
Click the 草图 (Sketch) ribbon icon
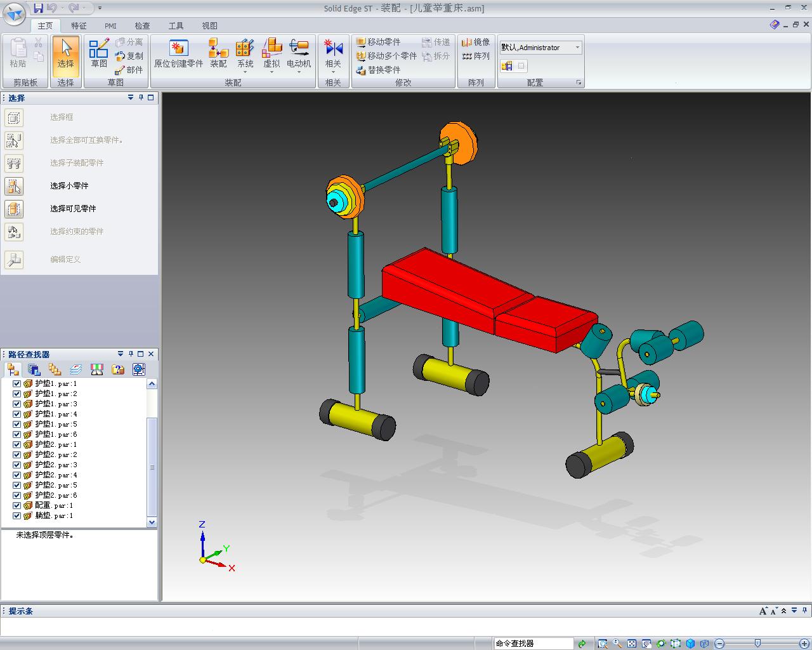[x=99, y=55]
